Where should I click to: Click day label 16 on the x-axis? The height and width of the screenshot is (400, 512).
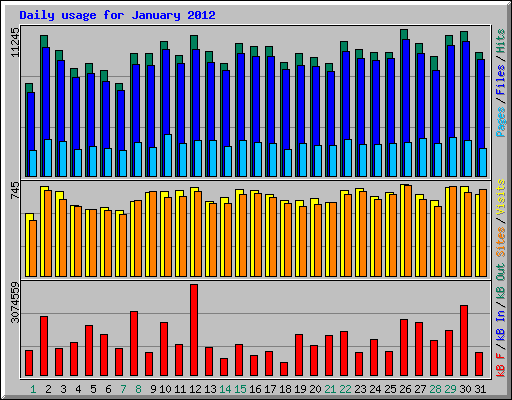(x=255, y=389)
